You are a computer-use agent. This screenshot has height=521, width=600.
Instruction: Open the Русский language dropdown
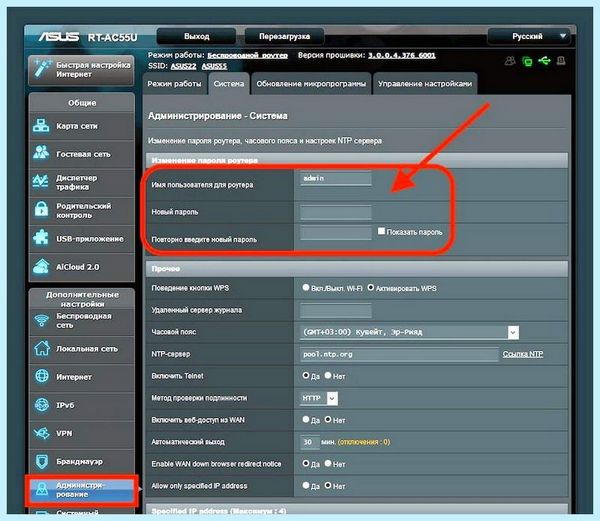(x=528, y=36)
